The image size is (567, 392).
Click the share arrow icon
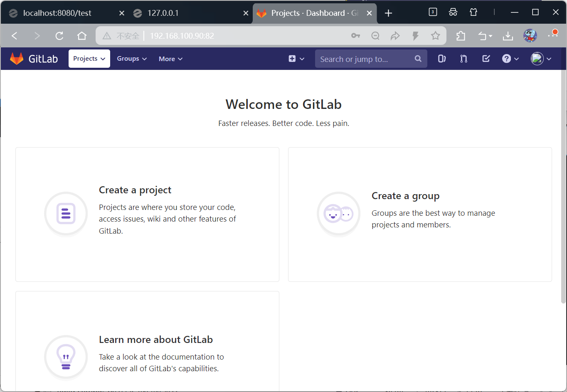(395, 36)
